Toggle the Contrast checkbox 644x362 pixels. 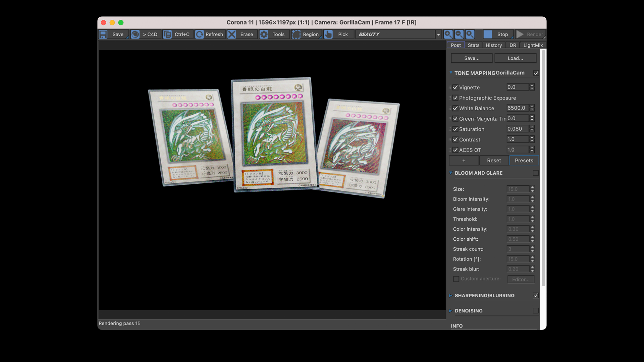click(x=455, y=139)
